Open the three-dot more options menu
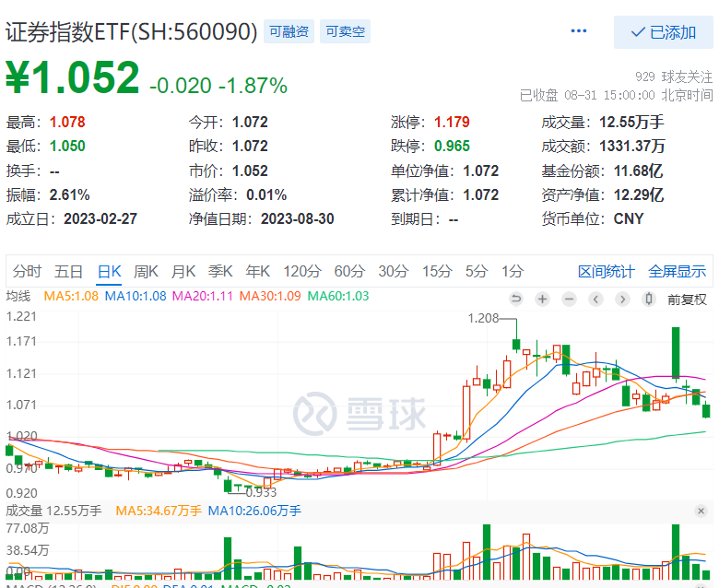 tap(578, 31)
